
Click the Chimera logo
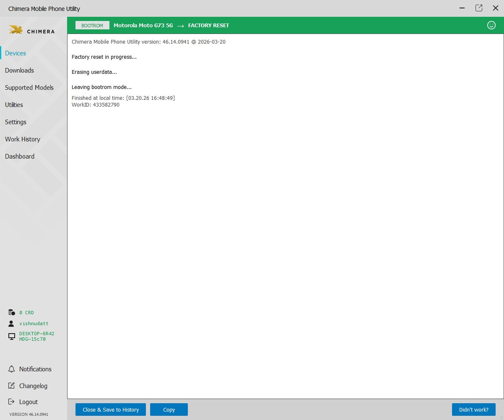32,30
